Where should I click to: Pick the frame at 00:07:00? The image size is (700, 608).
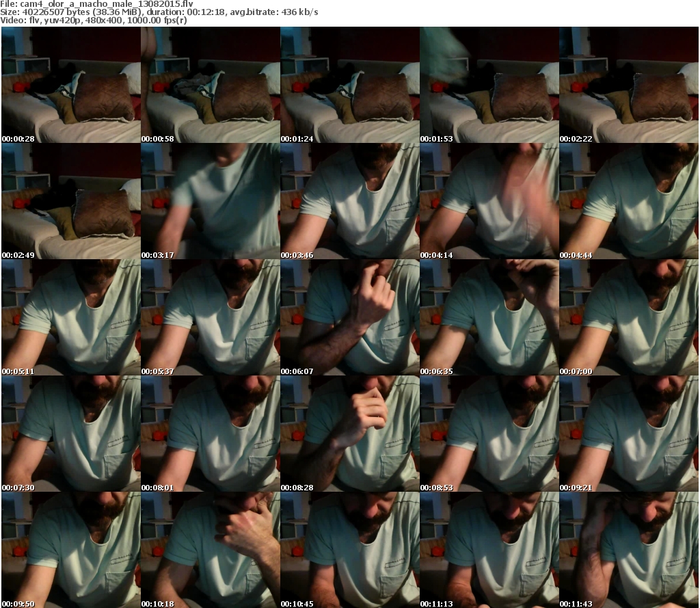(x=629, y=317)
